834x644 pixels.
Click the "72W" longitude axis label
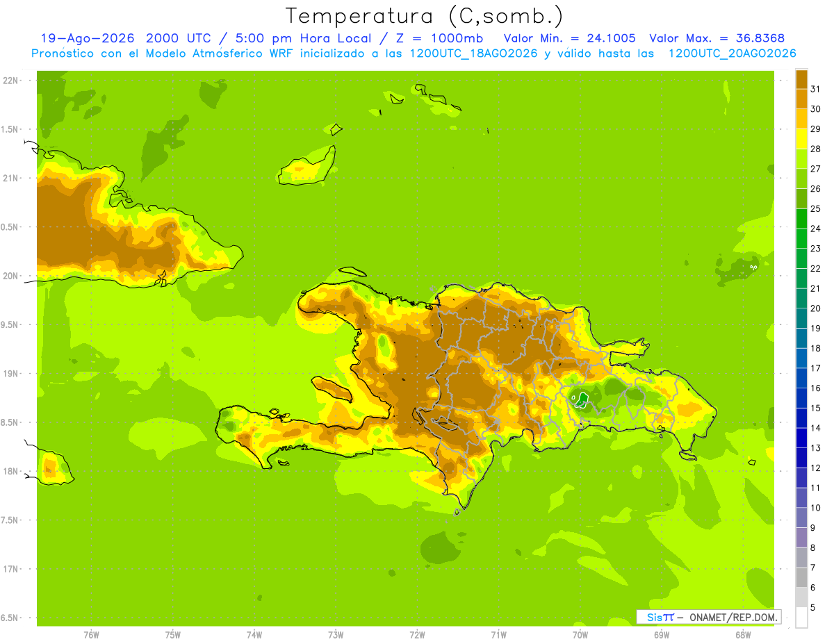[x=417, y=634]
